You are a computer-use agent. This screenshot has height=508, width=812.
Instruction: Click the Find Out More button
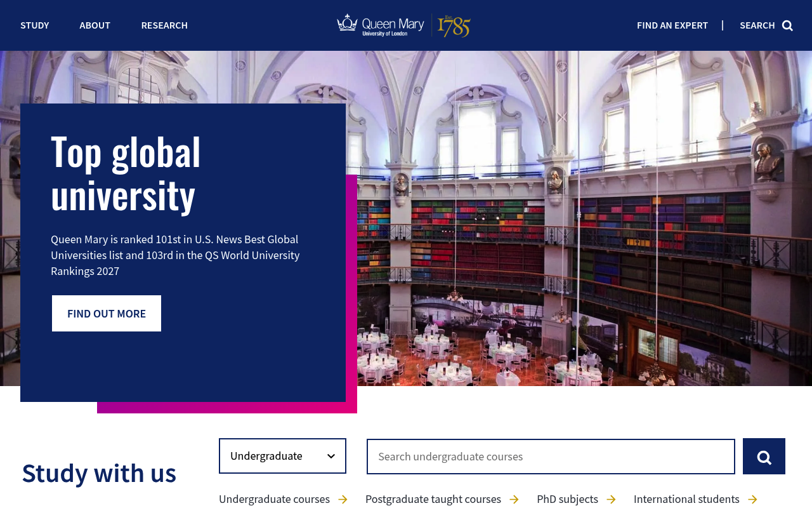(107, 313)
